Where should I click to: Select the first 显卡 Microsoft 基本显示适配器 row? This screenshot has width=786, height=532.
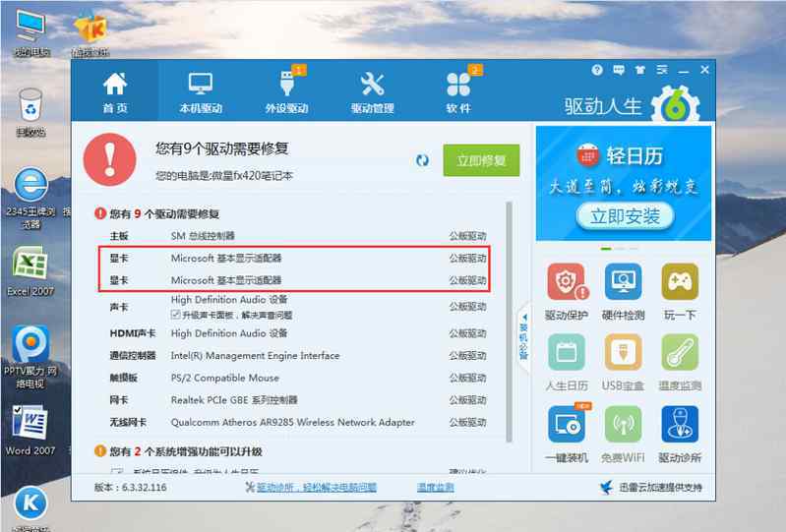(298, 259)
